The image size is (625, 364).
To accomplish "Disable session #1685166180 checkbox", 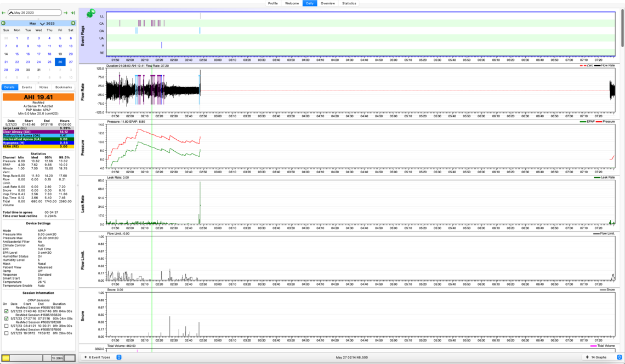I will [x=7, y=311].
